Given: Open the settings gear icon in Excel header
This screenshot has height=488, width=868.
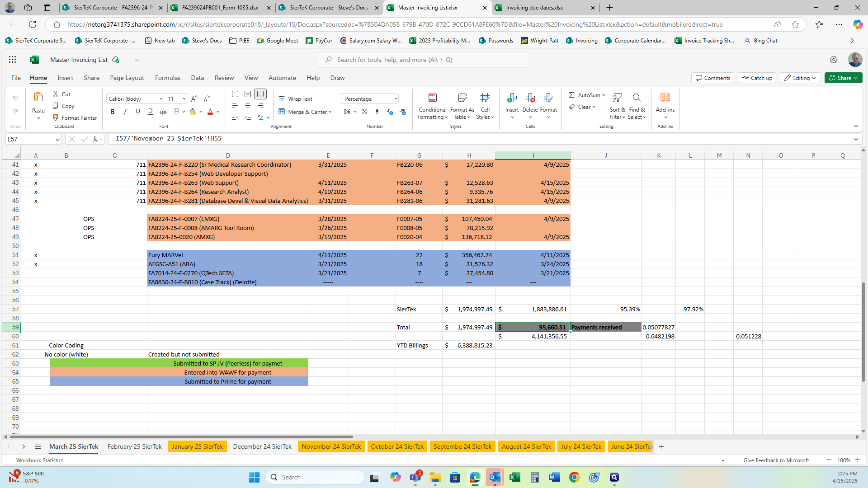Looking at the screenshot, I should point(834,60).
